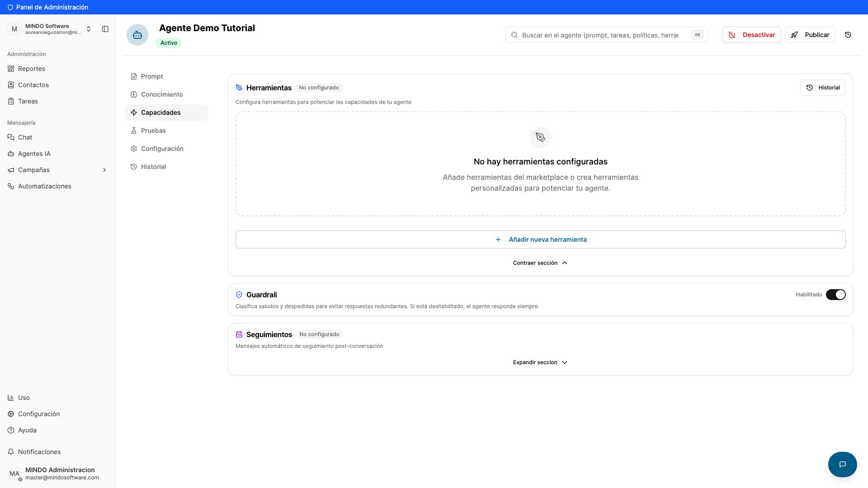Collapse Herramientas with Contraer sección
This screenshot has height=488, width=868.
(x=540, y=263)
